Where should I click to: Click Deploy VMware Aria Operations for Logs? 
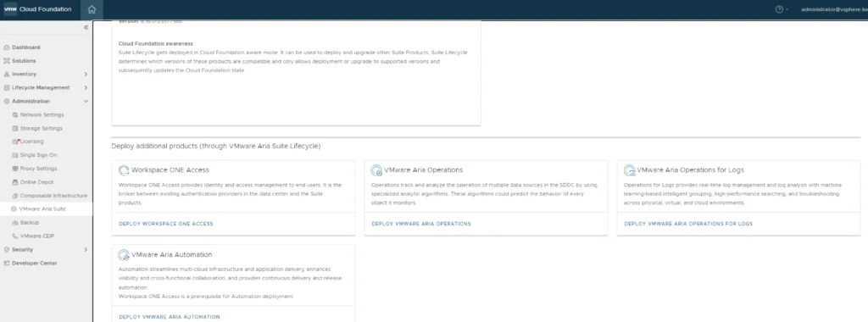click(688, 224)
